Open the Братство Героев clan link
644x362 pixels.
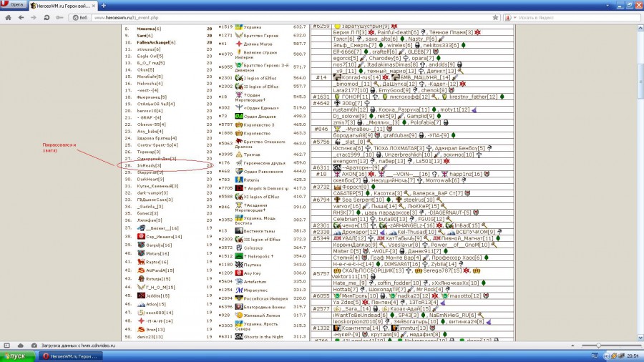point(260,36)
